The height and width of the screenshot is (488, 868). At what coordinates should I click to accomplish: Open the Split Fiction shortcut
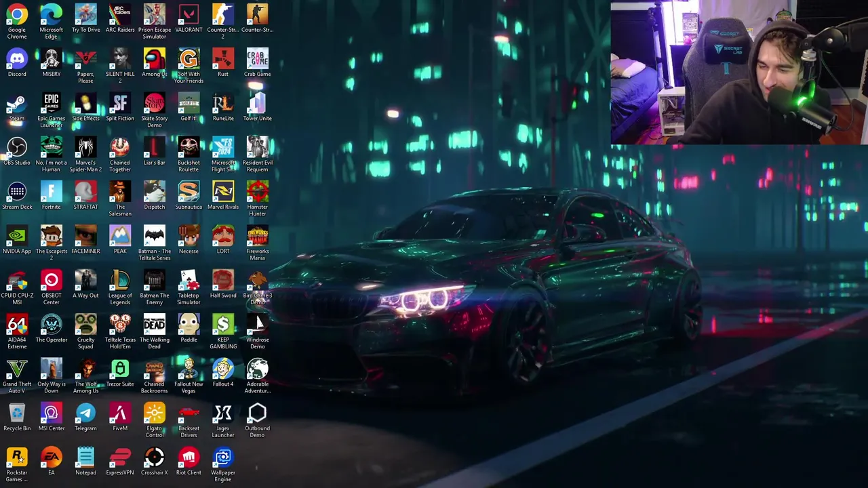(x=120, y=104)
